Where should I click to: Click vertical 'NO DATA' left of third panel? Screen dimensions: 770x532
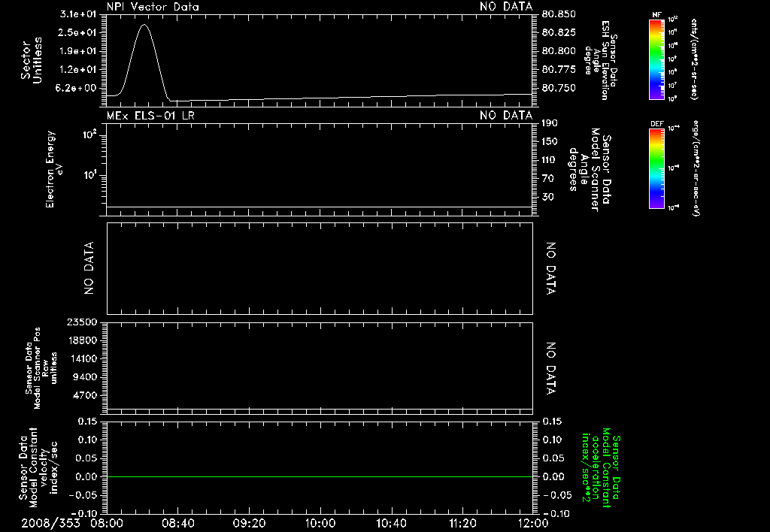point(89,268)
